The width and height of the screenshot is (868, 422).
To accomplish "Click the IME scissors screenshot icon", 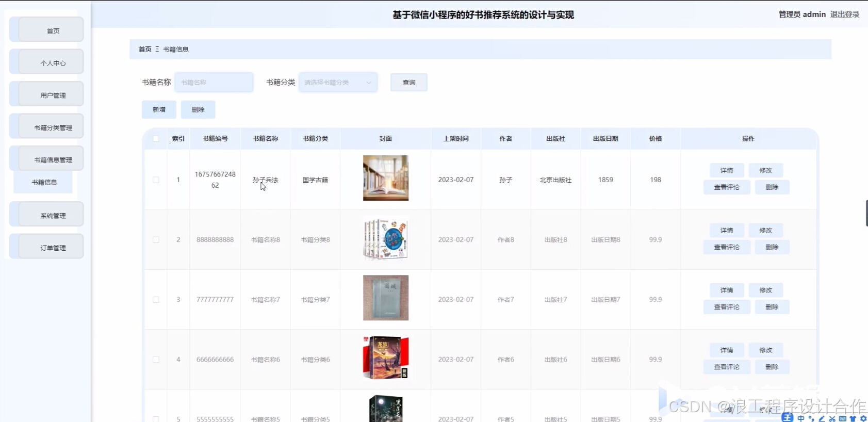I will tap(832, 418).
